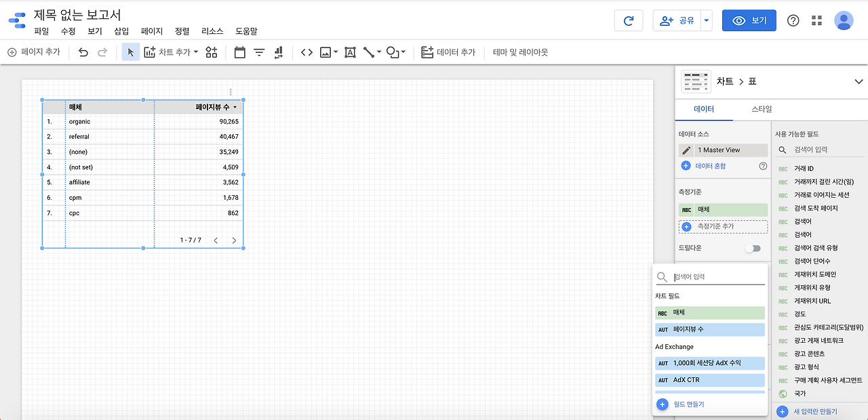Click the 거래 ID available field
This screenshot has width=868, height=420.
(x=804, y=169)
